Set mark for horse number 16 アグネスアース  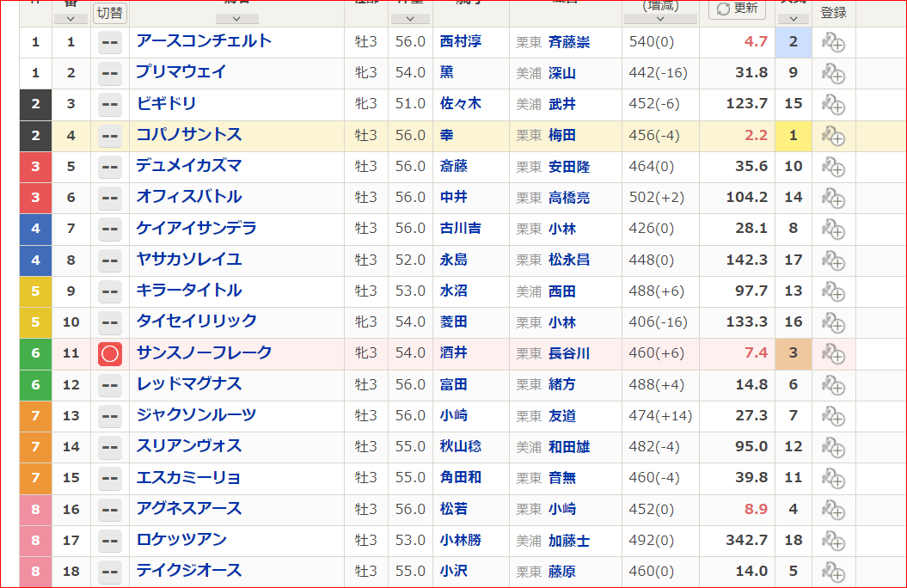pyautogui.click(x=110, y=510)
